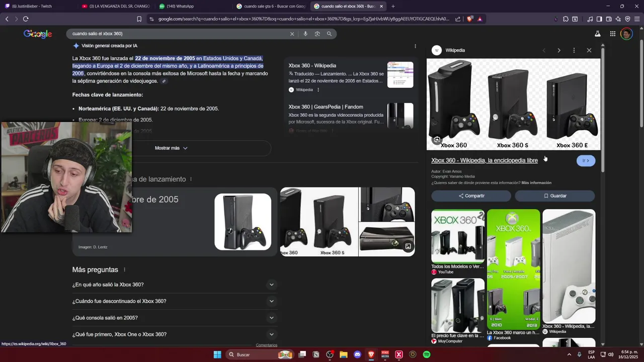
Task: Click the Guardar button
Action: tap(554, 196)
